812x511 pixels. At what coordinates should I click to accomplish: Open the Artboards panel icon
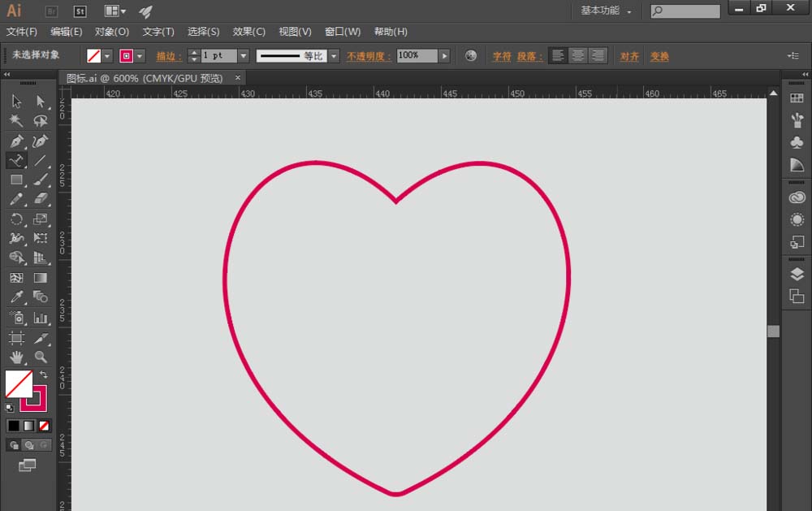797,297
